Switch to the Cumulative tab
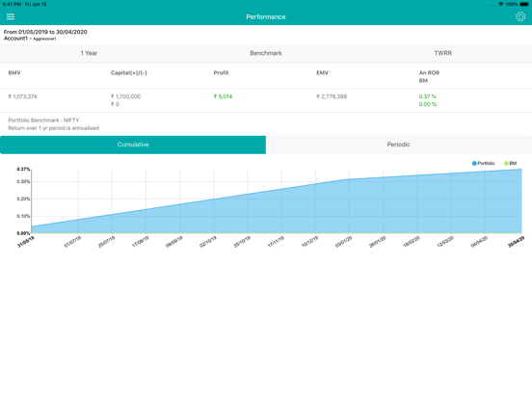This screenshot has width=532, height=399. point(133,145)
